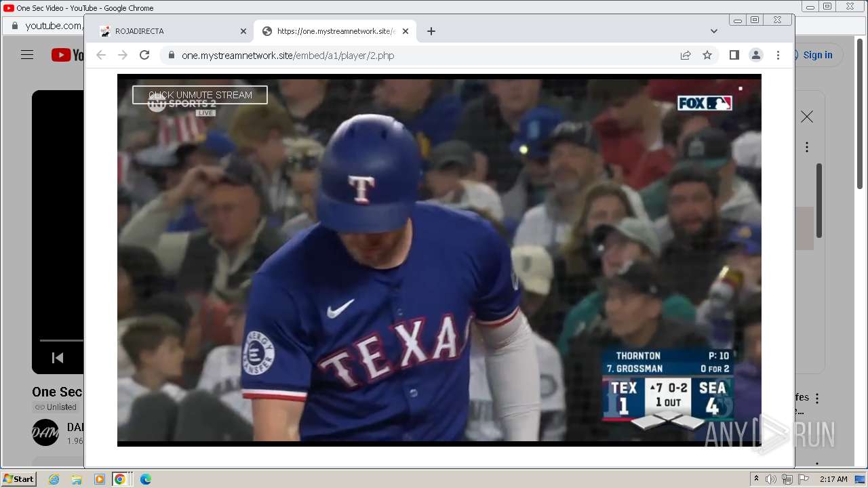
Task: Go back with the browser back arrow
Action: click(101, 55)
